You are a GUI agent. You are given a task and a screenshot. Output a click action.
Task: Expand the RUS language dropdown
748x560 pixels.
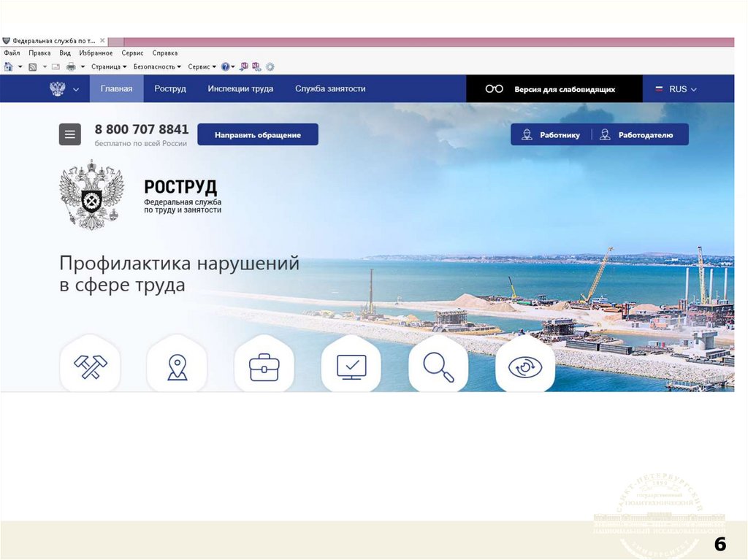[x=676, y=89]
